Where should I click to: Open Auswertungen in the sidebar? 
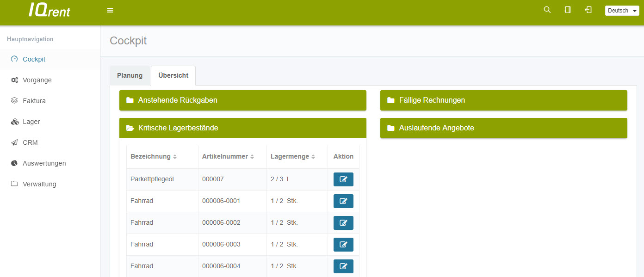pos(44,163)
